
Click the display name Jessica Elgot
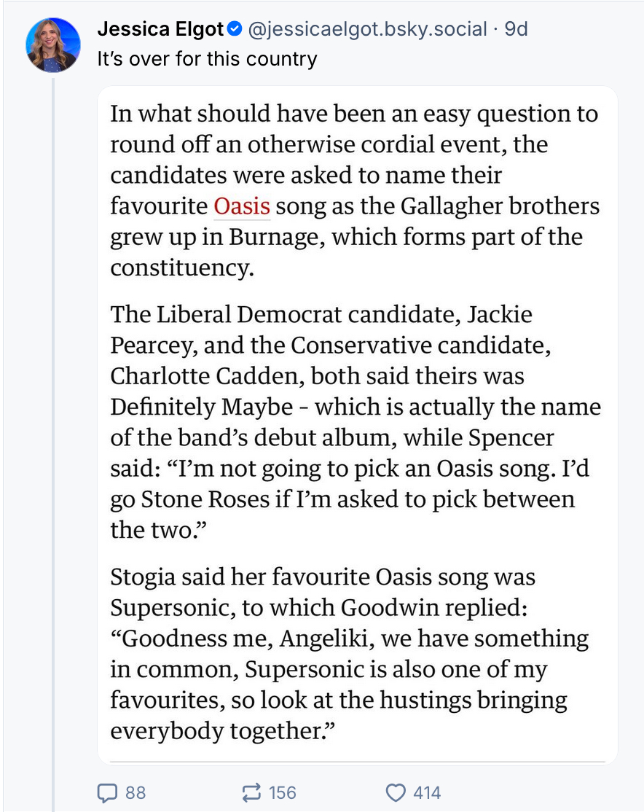[x=160, y=29]
